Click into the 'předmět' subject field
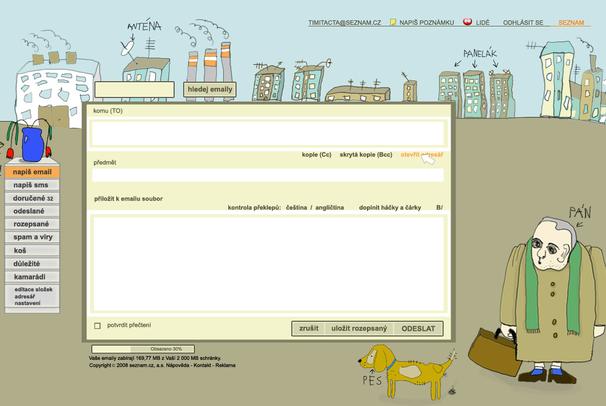The height and width of the screenshot is (406, 606). click(x=268, y=175)
